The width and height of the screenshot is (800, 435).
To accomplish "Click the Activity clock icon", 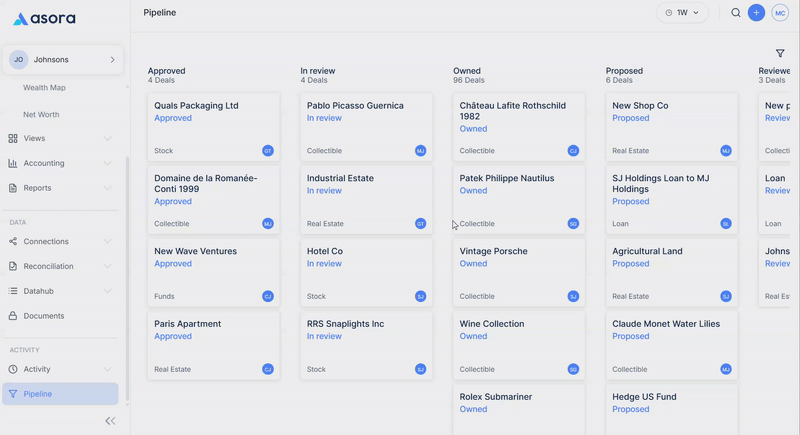I will pyautogui.click(x=13, y=369).
